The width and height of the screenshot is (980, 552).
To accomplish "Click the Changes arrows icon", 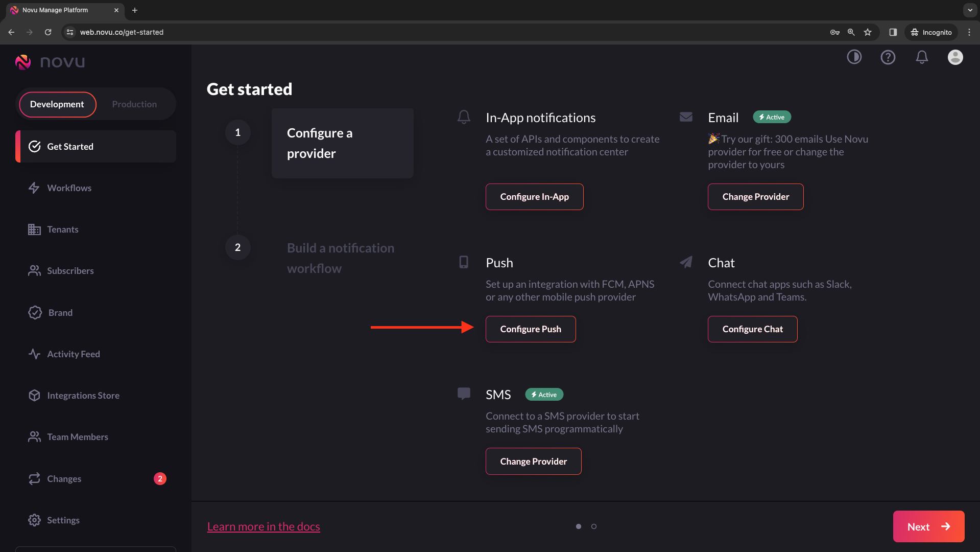I will click(x=34, y=479).
